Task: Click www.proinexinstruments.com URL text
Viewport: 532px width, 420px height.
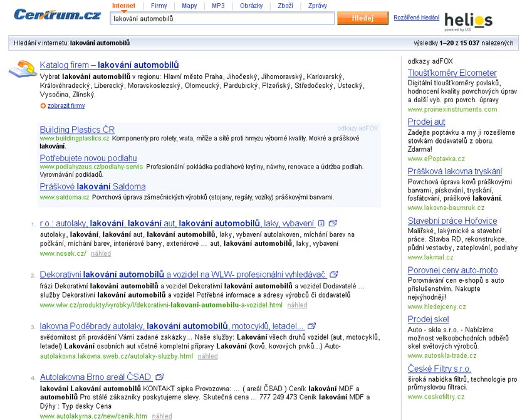Action: (x=452, y=109)
